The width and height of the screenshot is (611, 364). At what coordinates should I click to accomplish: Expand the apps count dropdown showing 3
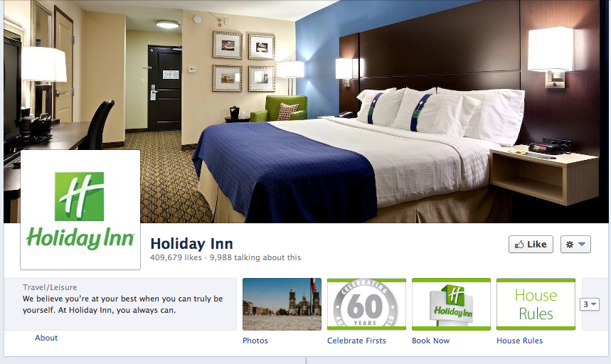[x=590, y=304]
